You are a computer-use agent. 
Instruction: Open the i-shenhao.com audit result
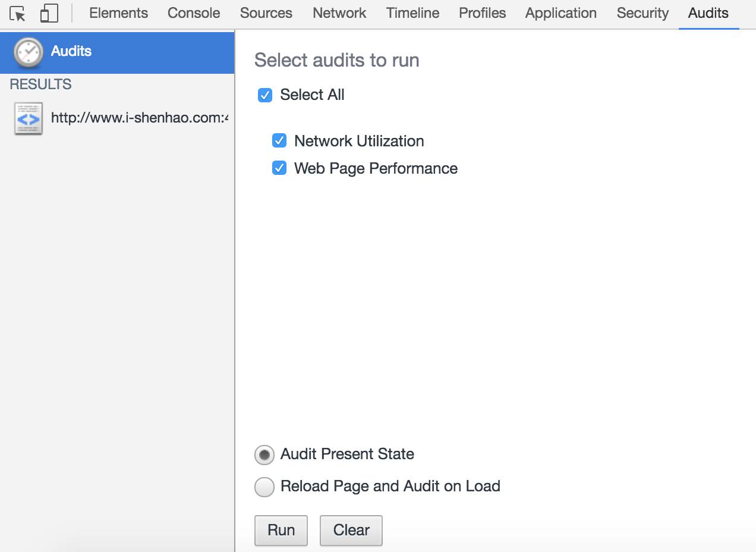pos(139,118)
